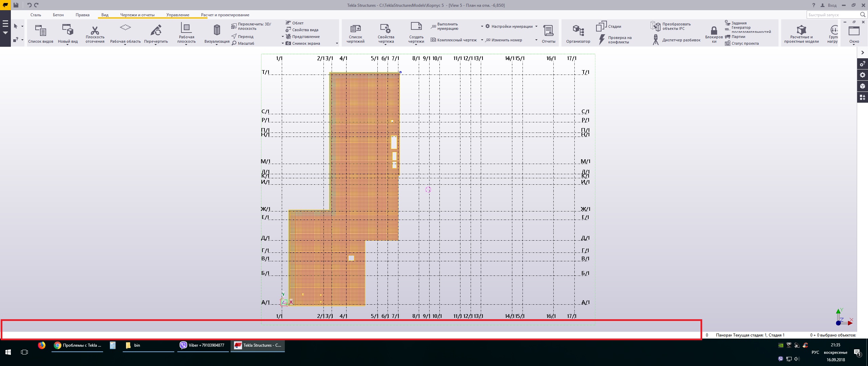This screenshot has height=366, width=868.
Task: Switch to the Бетон ribbon tab
Action: (58, 15)
